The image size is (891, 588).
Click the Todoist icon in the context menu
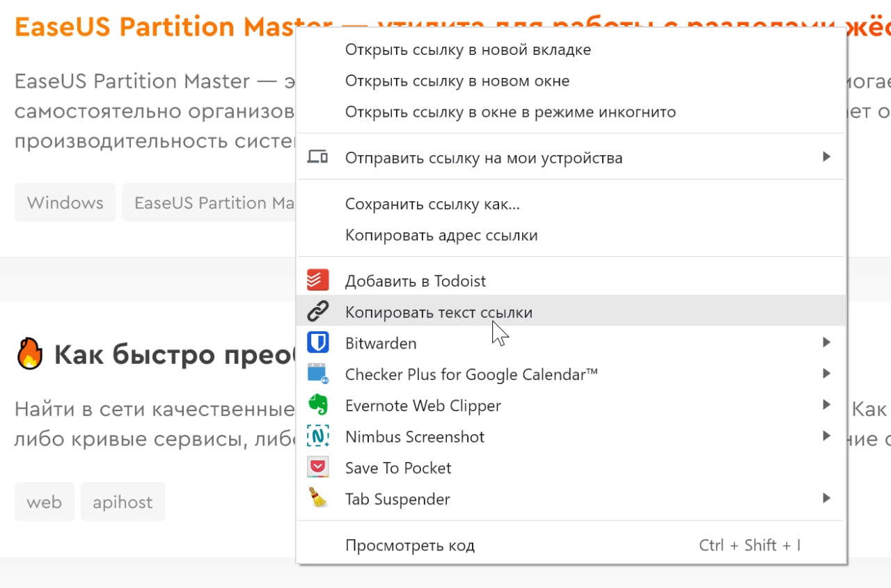pyautogui.click(x=317, y=280)
